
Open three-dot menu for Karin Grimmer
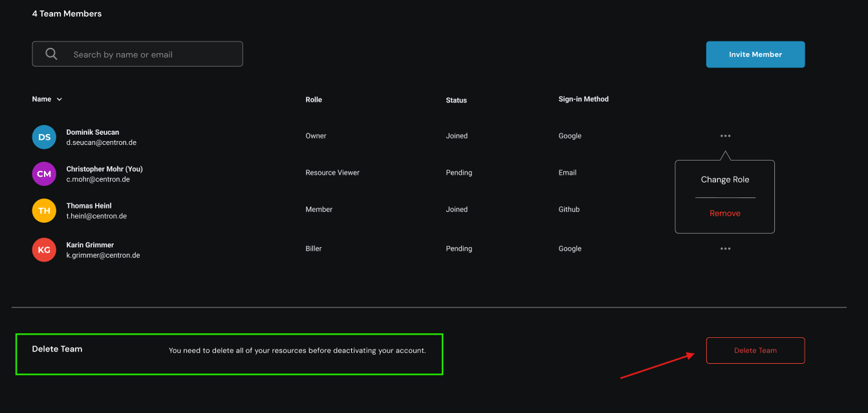tap(725, 249)
